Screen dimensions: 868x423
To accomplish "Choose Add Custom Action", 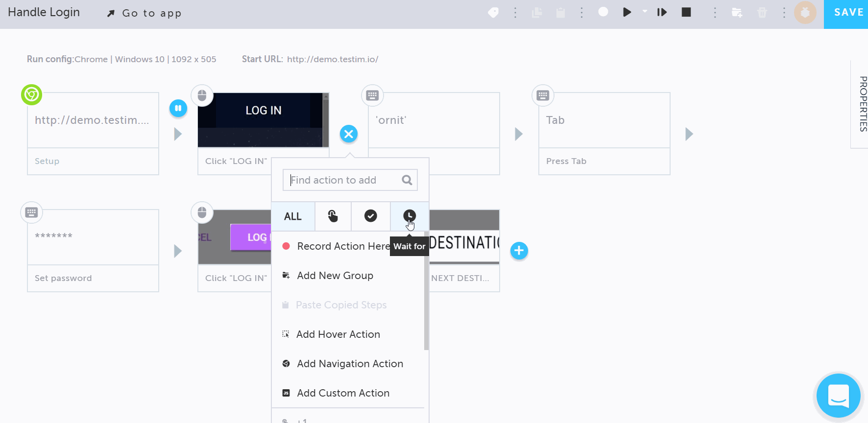I will pos(343,393).
